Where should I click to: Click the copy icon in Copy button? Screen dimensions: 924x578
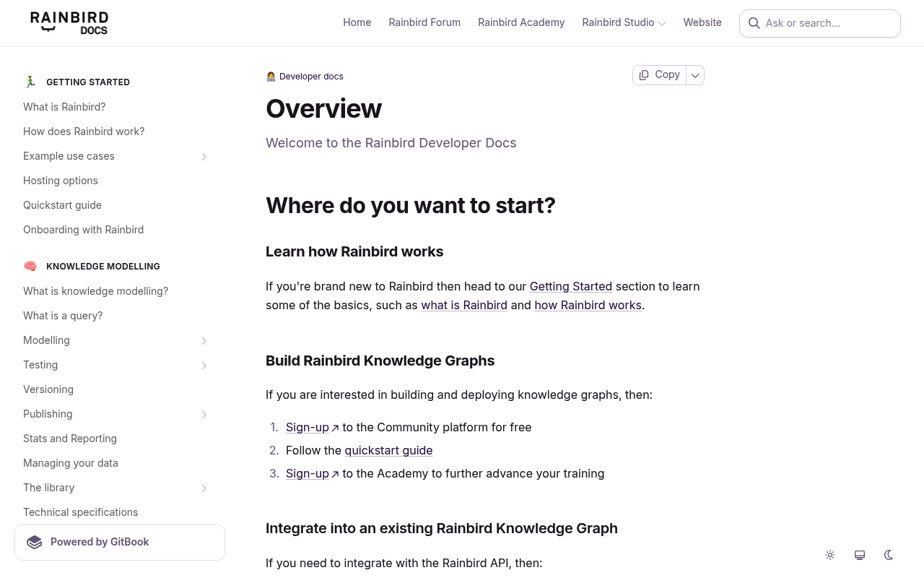(644, 75)
